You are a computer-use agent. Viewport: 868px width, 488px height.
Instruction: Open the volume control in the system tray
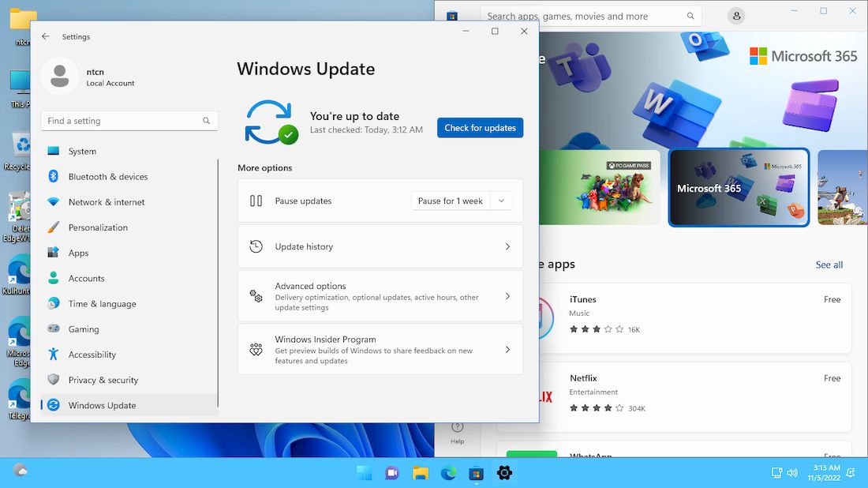[792, 473]
